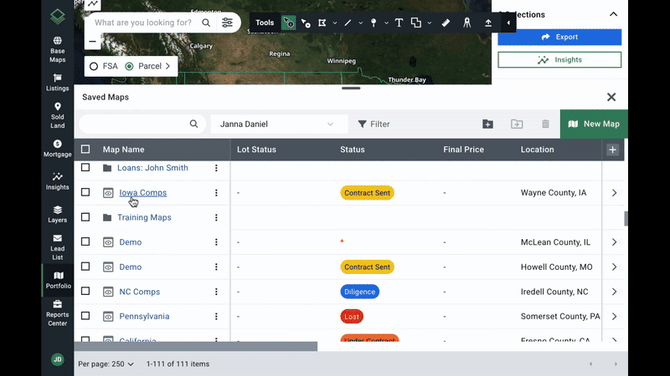The height and width of the screenshot is (376, 670).
Task: Expand the polygon tool dropdown arrow
Action: (x=335, y=23)
